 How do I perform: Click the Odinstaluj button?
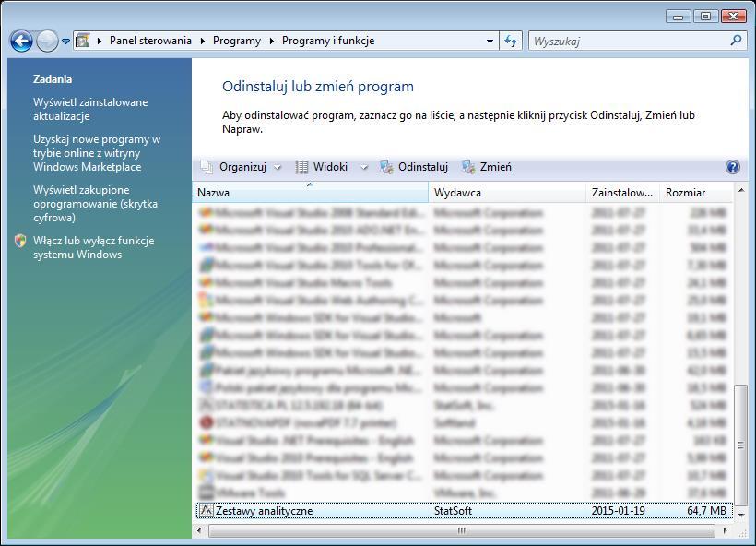point(423,167)
